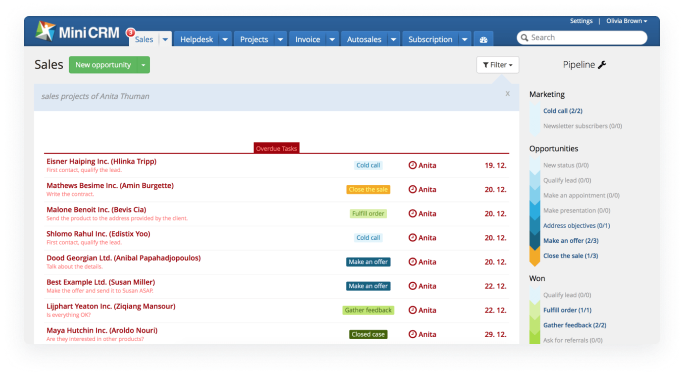Switch to the Subscription tab
The width and height of the screenshot is (684, 376).
point(430,39)
